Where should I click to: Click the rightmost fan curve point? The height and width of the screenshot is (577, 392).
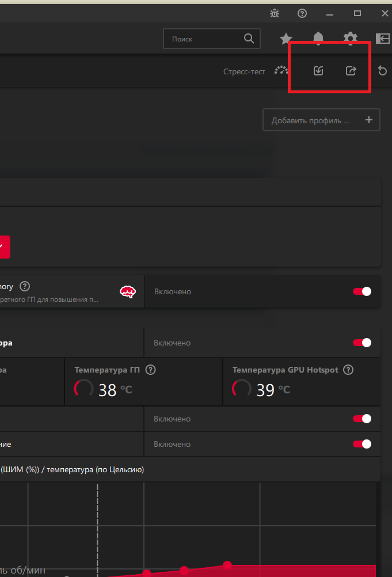point(227,565)
